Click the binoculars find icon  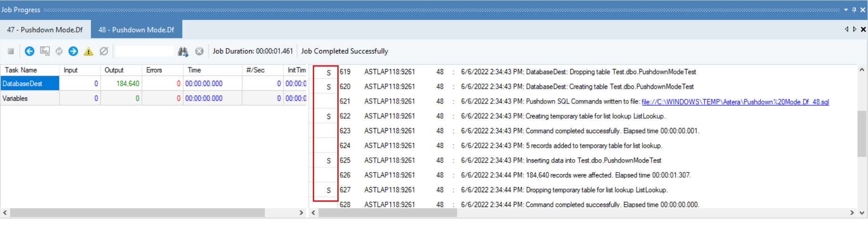(x=183, y=51)
